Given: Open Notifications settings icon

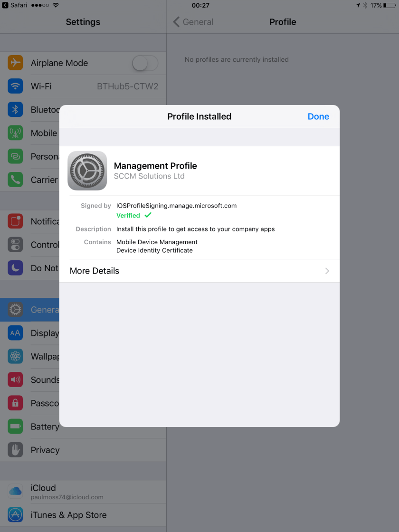Looking at the screenshot, I should pos(15,221).
